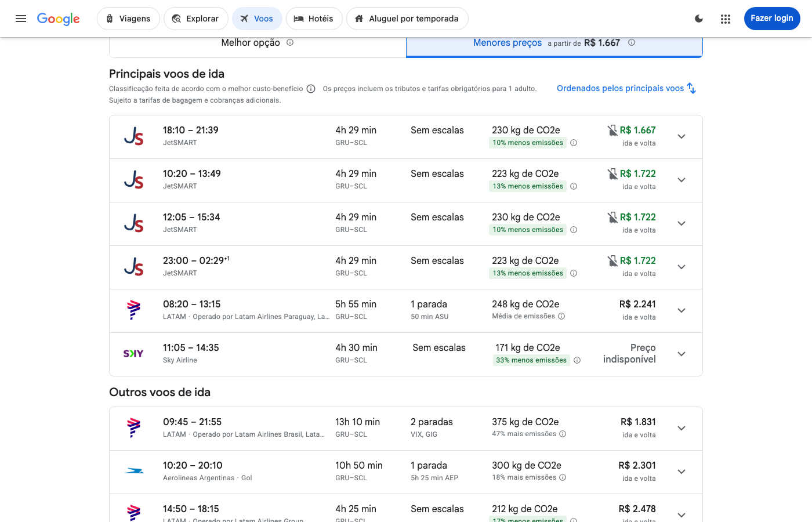Open emissions info for 23:00 flight
Image resolution: width=812 pixels, height=522 pixels.
[x=574, y=273]
